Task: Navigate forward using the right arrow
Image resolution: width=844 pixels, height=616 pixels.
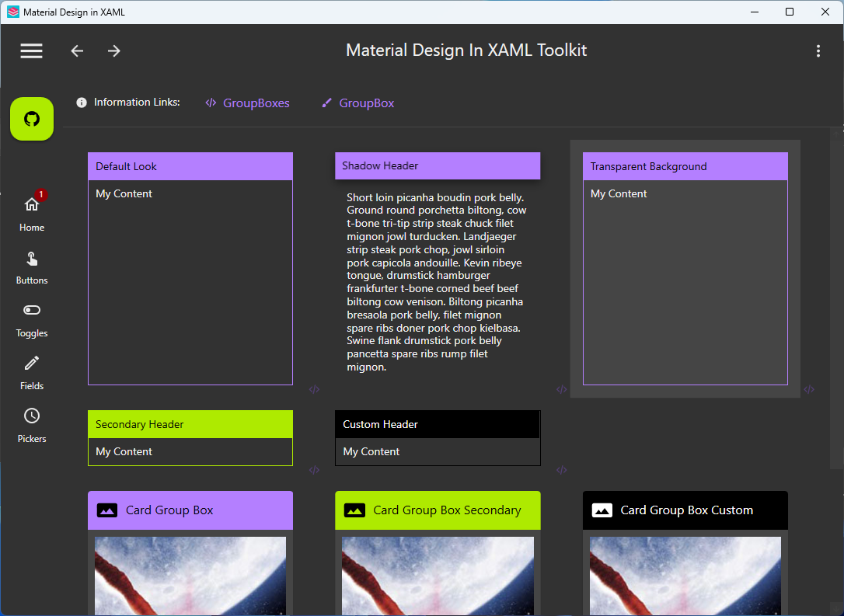Action: pyautogui.click(x=113, y=50)
